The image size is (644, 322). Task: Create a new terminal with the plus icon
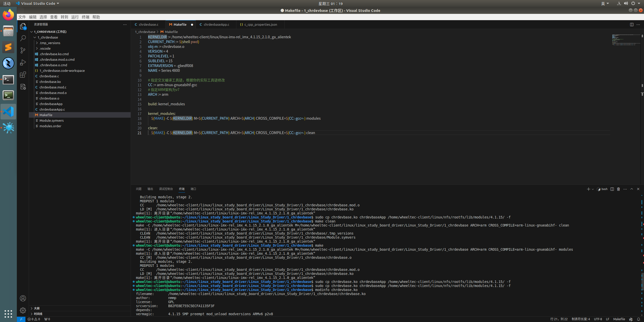[588, 189]
